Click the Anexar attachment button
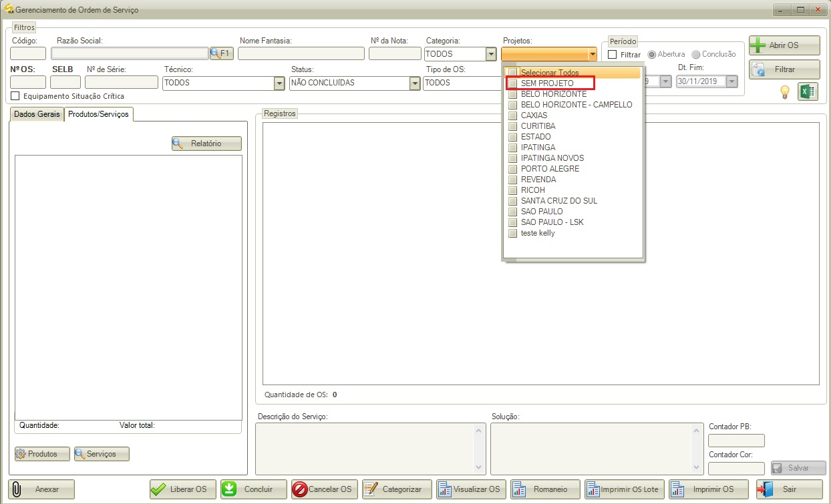The height and width of the screenshot is (504, 831). point(41,489)
